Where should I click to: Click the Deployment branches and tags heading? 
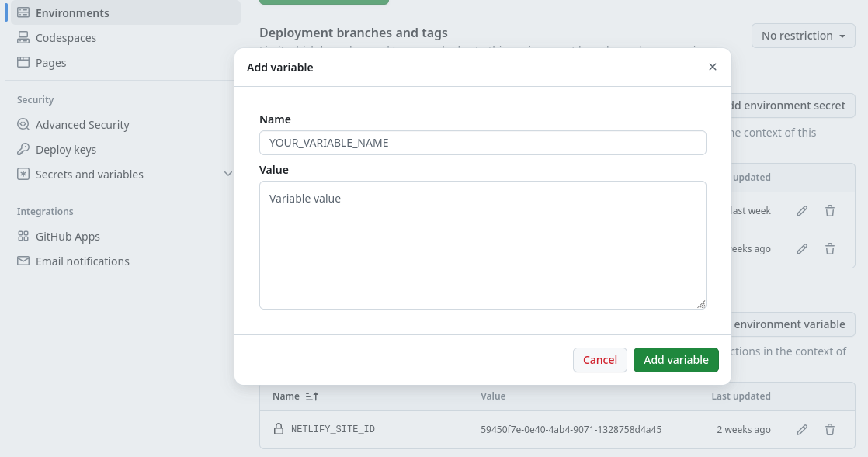(x=353, y=33)
